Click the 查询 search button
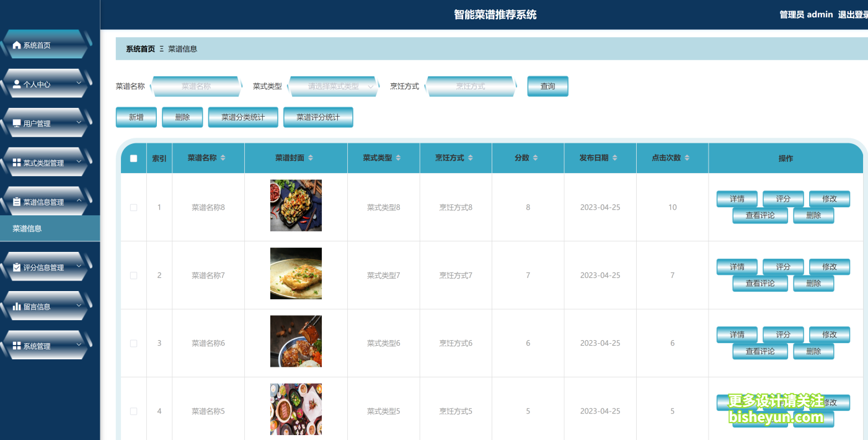The width and height of the screenshot is (868, 440). pyautogui.click(x=547, y=86)
